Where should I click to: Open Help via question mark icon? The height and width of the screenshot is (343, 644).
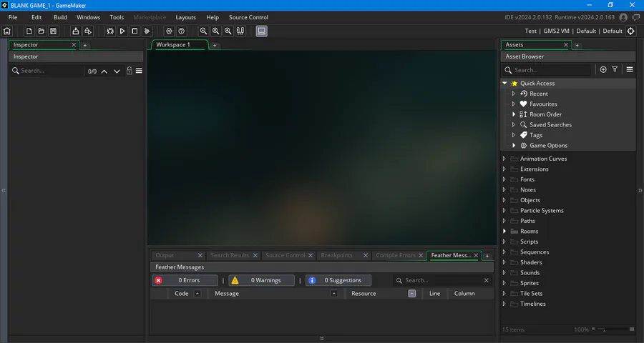tap(181, 31)
